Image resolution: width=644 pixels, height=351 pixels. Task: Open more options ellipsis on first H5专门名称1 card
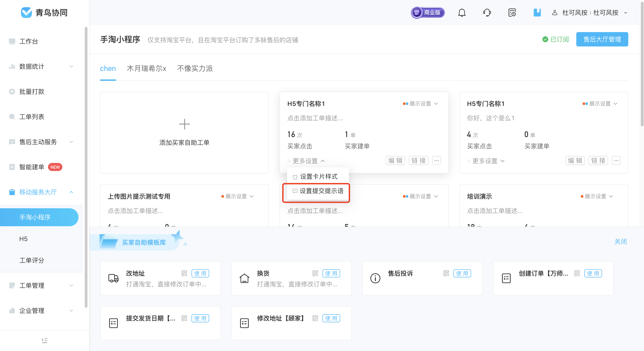click(437, 161)
